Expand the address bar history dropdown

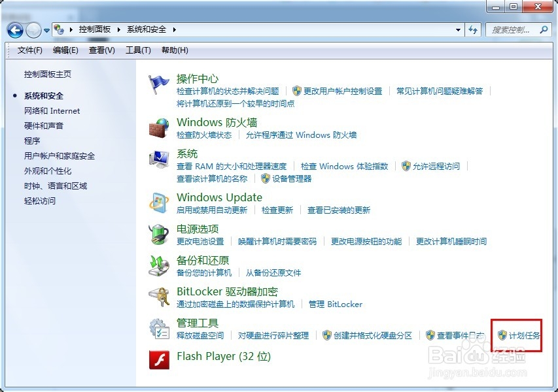[x=459, y=30]
